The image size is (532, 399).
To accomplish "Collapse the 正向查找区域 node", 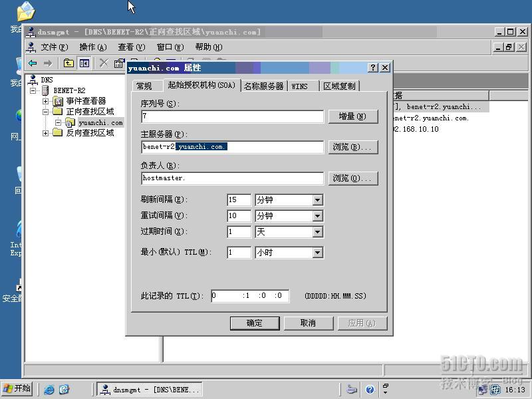I will (x=45, y=112).
